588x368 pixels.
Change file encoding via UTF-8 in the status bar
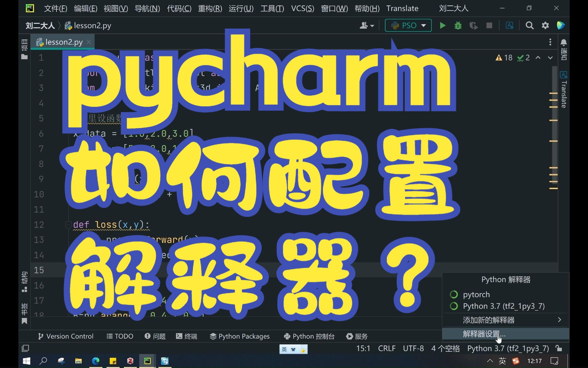coord(413,348)
